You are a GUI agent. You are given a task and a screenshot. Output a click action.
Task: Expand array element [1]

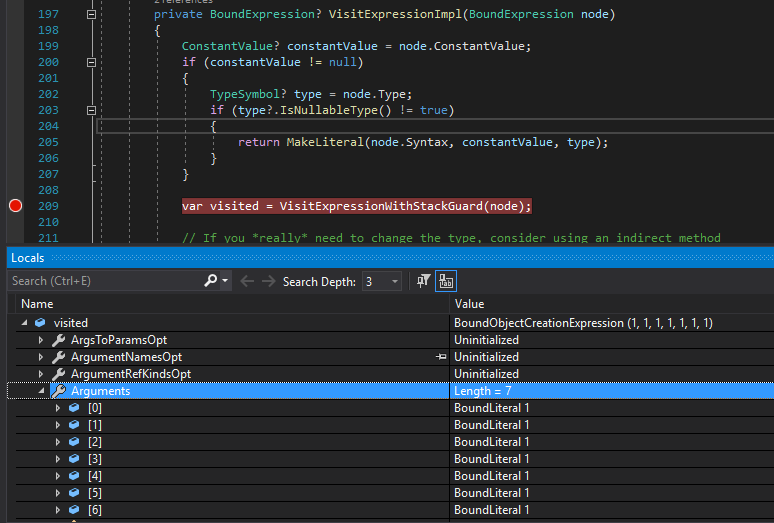coord(58,425)
